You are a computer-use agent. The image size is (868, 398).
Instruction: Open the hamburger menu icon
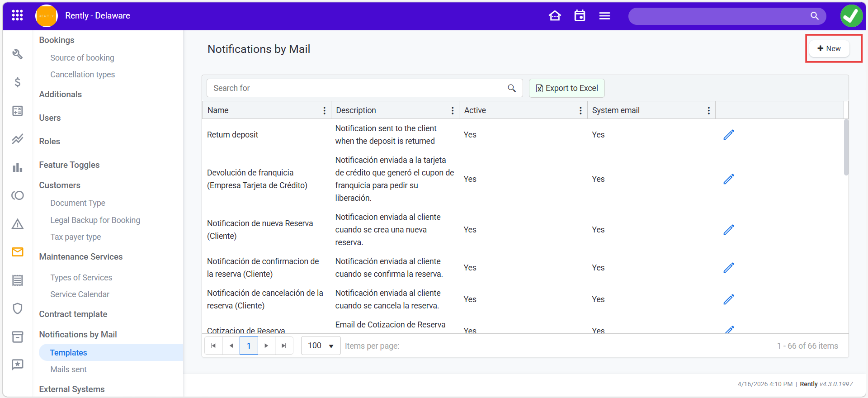(604, 16)
